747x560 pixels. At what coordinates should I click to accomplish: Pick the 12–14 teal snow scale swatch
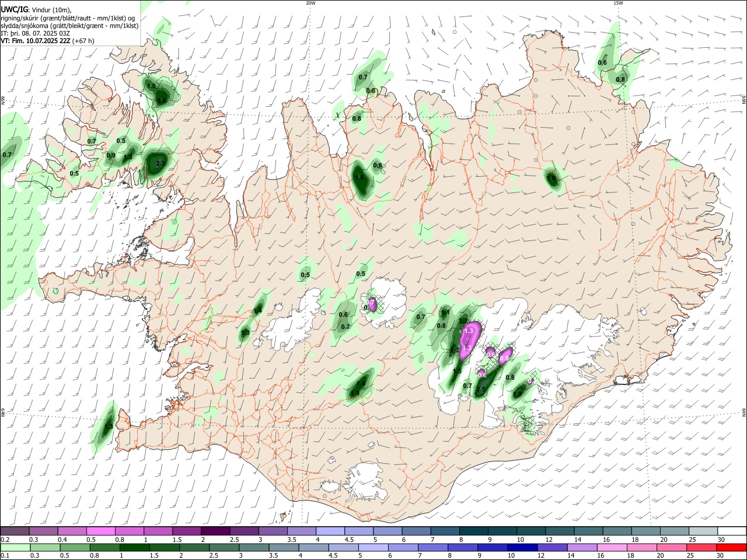tap(559, 531)
